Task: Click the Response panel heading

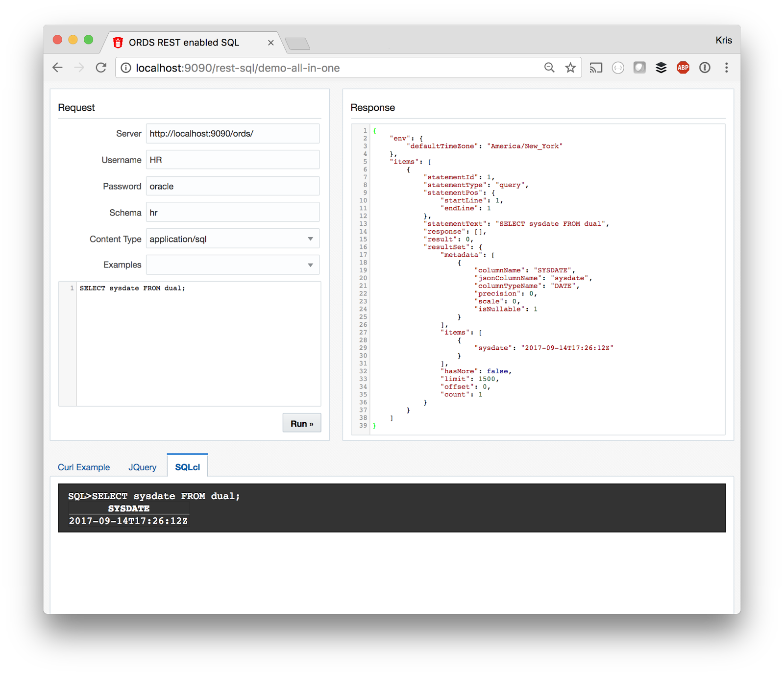Action: tap(372, 107)
